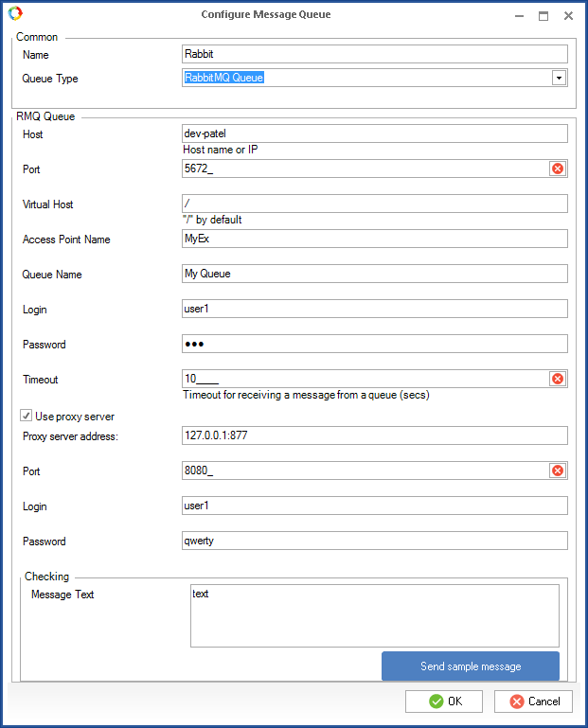
Task: Click inside the Message Text area
Action: click(x=374, y=615)
